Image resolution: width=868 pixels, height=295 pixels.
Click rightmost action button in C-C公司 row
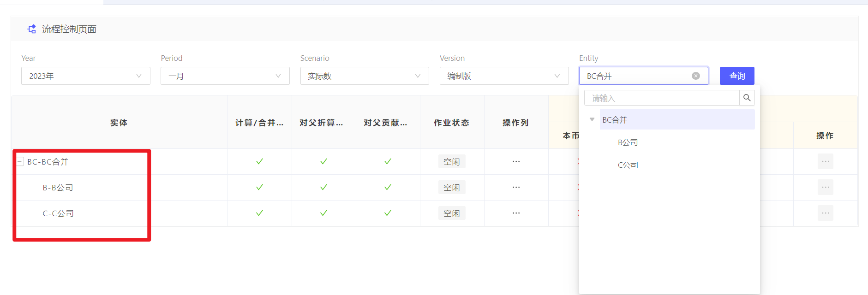825,213
